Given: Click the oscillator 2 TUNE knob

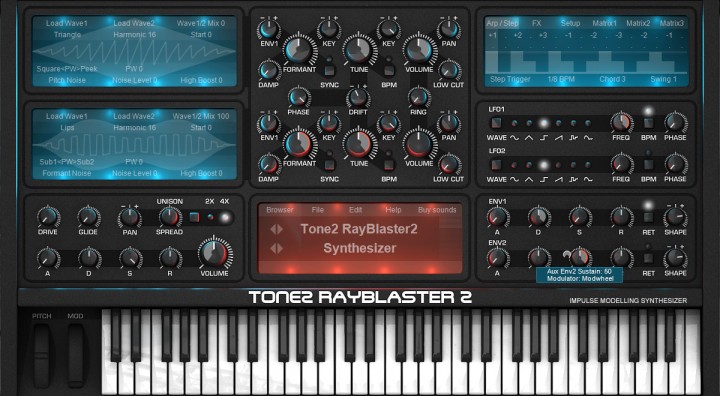Looking at the screenshot, I should [x=360, y=143].
